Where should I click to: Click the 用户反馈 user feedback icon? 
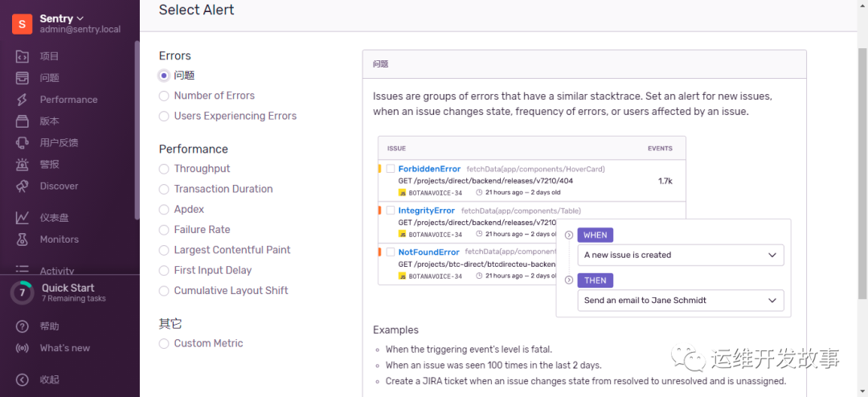click(x=23, y=143)
